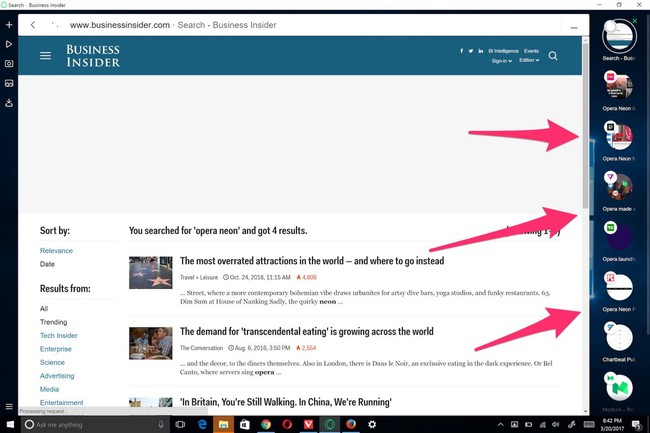Open the BI Intelligence link
Viewport: 650px width, 433px height.
tap(503, 51)
